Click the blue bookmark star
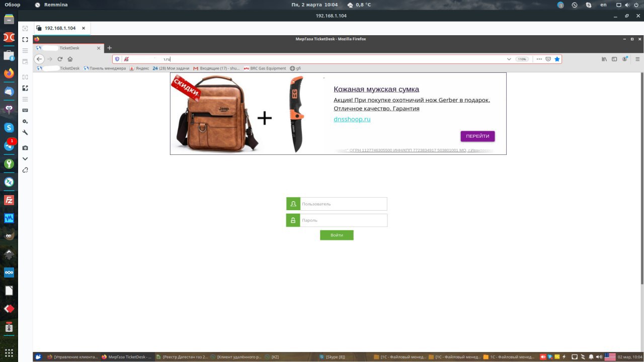This screenshot has width=644, height=362. click(x=557, y=59)
